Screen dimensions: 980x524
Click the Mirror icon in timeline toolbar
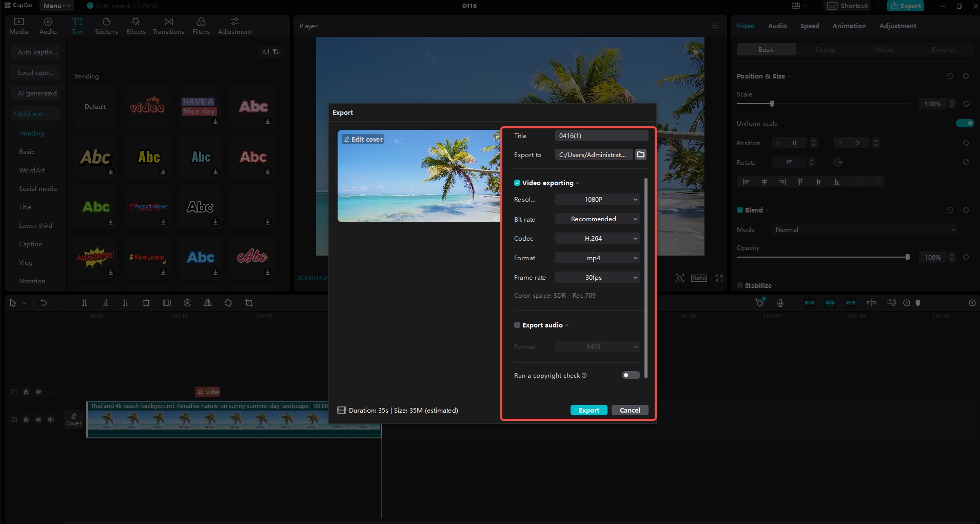207,303
